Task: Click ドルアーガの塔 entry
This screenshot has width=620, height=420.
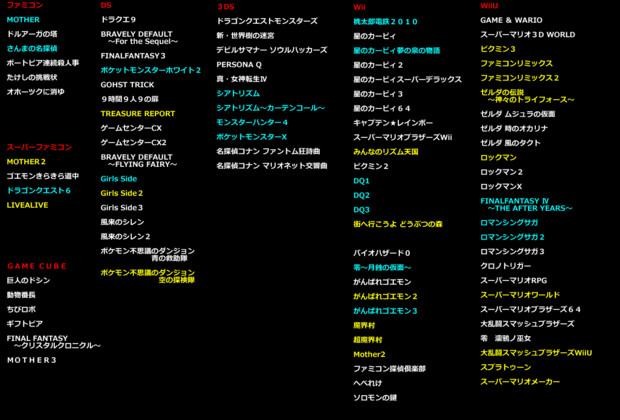Action: tap(32, 34)
